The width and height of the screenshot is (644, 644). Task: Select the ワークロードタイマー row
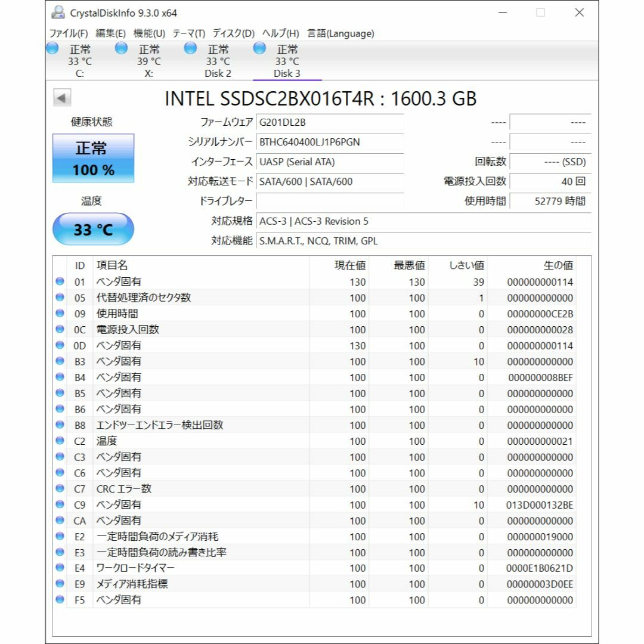(x=315, y=568)
